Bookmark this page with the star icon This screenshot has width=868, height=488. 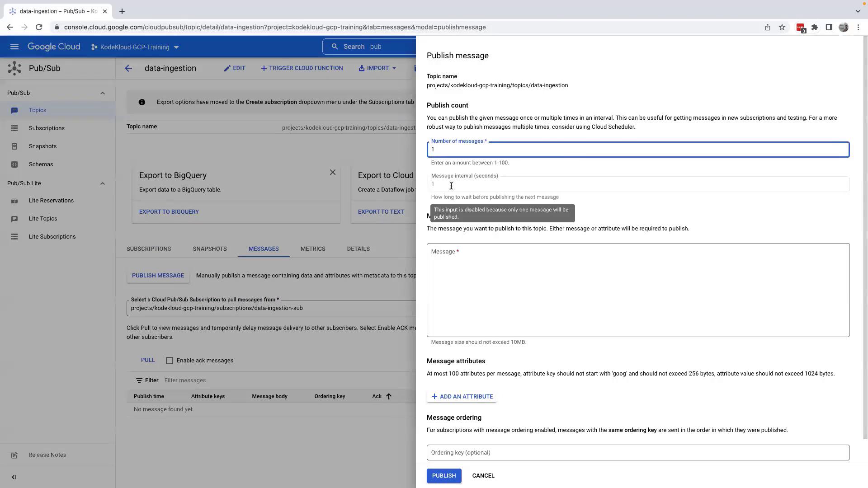click(782, 27)
